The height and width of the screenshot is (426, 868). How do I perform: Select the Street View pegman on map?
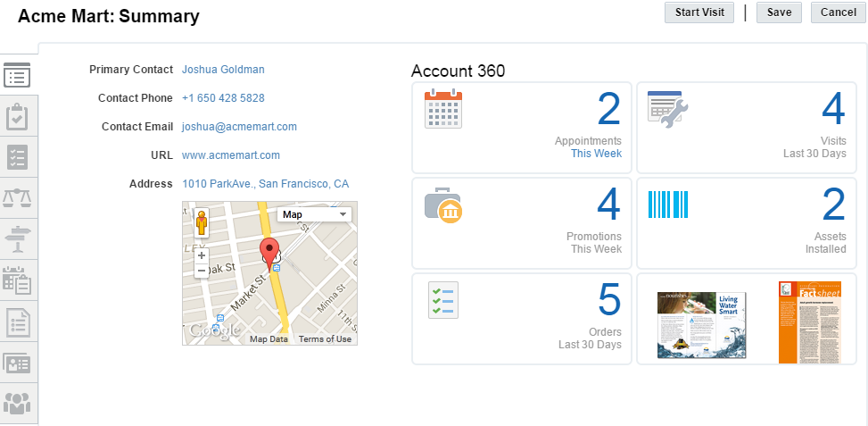202,222
